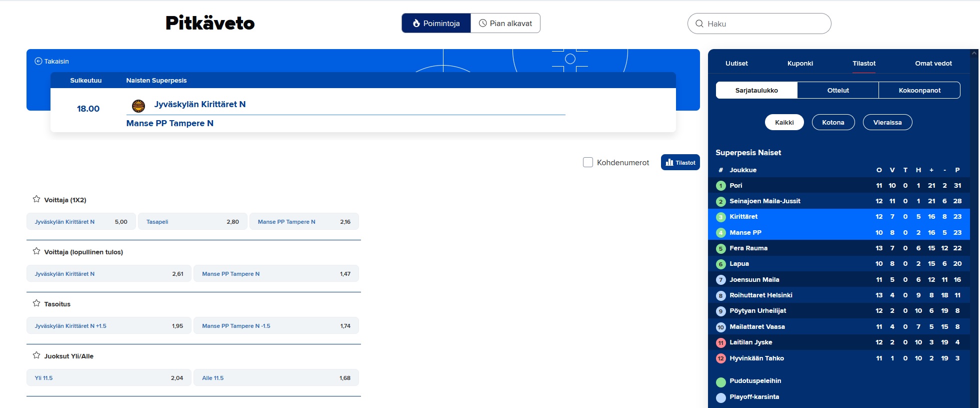Pick Tasapeli at odds 2,80
This screenshot has height=408, width=980.
click(192, 221)
